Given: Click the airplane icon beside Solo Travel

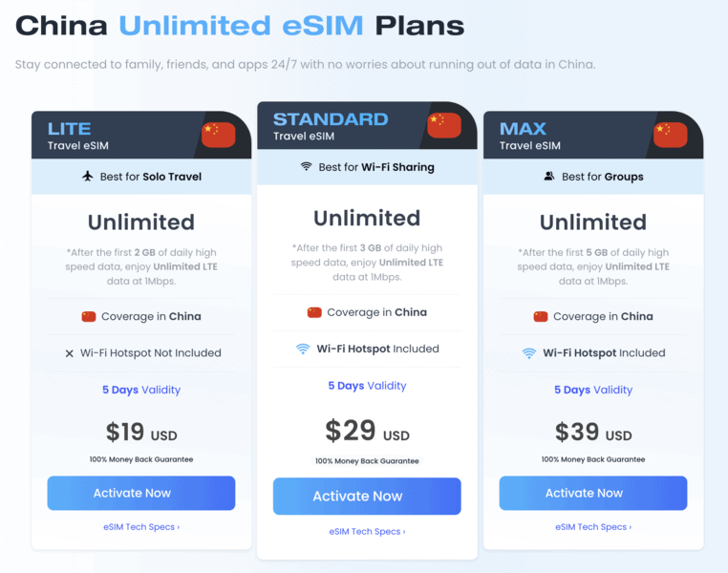Looking at the screenshot, I should [x=88, y=177].
